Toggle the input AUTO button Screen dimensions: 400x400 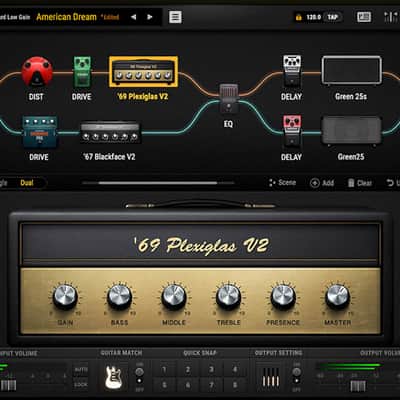(x=81, y=370)
